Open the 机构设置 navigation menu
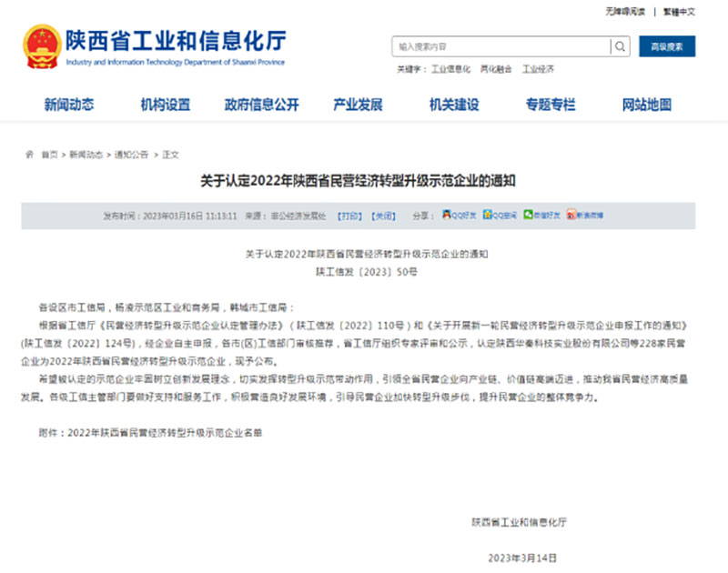 166,105
